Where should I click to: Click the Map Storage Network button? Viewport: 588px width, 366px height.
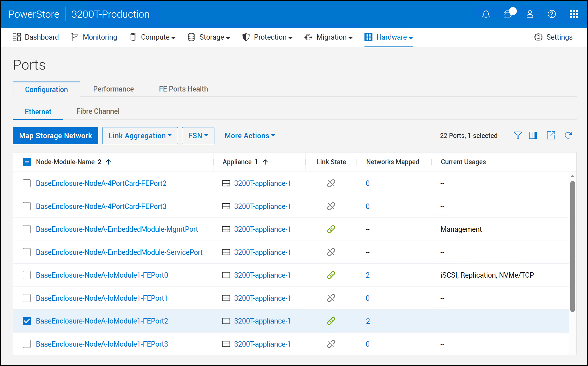pyautogui.click(x=56, y=136)
